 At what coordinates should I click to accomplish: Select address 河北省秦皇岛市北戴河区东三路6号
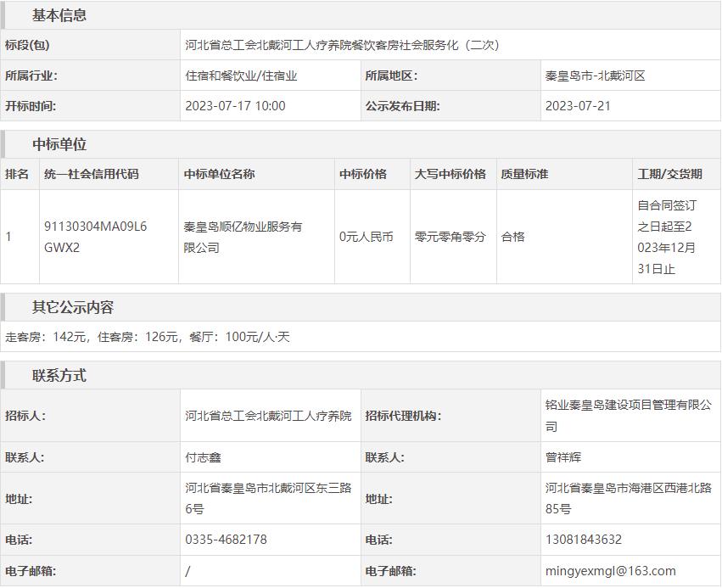pyautogui.click(x=268, y=498)
